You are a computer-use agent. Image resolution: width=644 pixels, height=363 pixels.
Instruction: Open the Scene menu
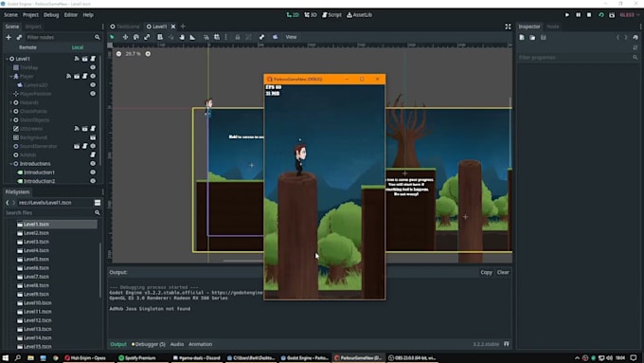coord(10,15)
